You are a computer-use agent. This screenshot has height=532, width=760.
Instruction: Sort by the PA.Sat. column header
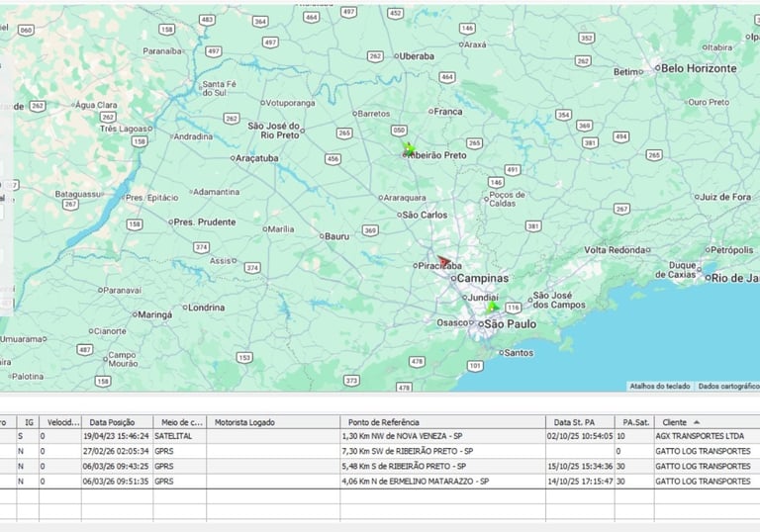point(634,422)
